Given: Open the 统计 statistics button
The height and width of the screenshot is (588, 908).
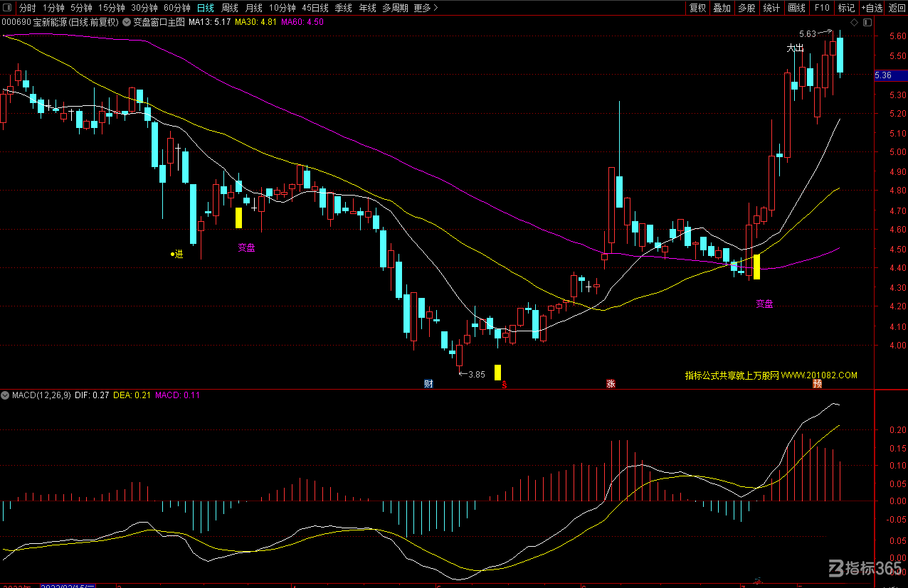Looking at the screenshot, I should coord(771,8).
